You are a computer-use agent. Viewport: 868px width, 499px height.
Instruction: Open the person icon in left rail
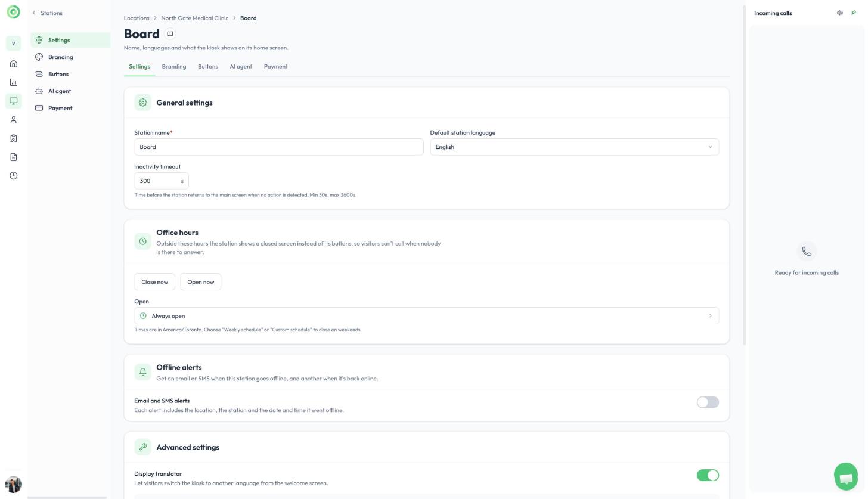[x=14, y=120]
